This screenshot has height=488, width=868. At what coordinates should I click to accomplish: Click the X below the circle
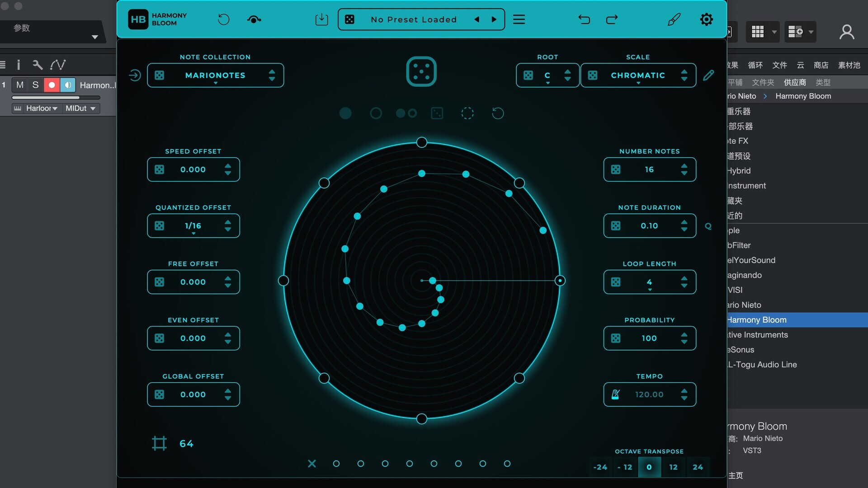pos(312,464)
